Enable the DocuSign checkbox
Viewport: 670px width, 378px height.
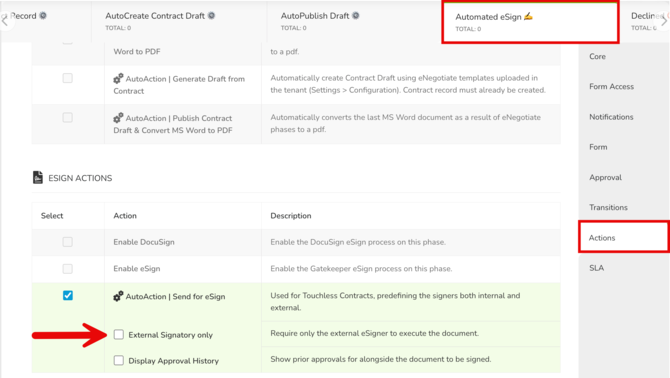pyautogui.click(x=68, y=242)
